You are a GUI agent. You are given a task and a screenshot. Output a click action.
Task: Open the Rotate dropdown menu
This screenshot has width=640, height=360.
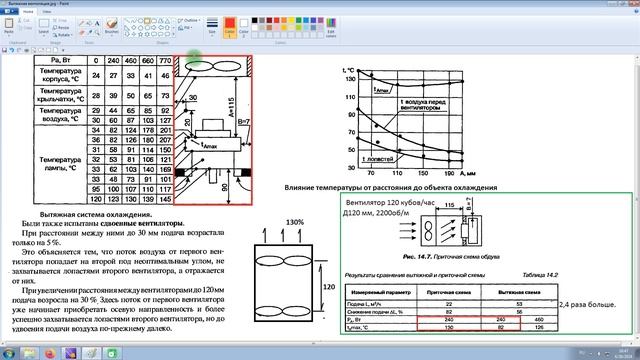(62, 35)
